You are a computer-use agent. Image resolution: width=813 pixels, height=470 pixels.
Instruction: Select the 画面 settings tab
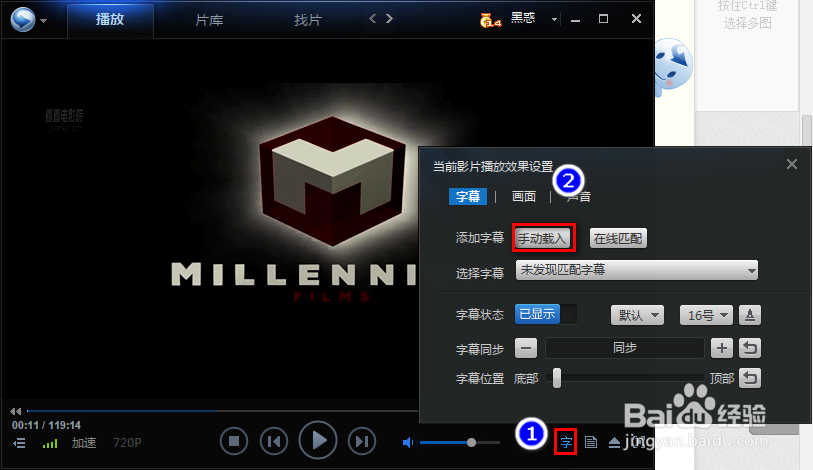pos(524,196)
